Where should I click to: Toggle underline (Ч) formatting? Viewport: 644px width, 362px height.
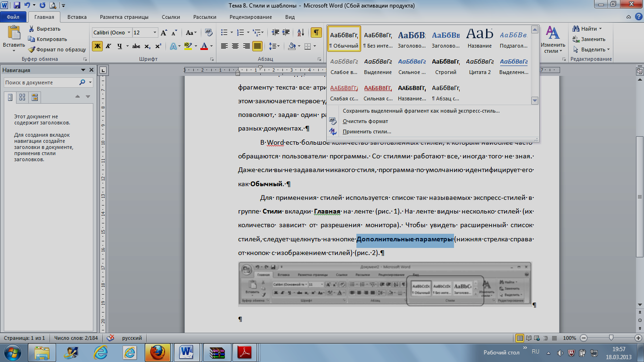[120, 46]
